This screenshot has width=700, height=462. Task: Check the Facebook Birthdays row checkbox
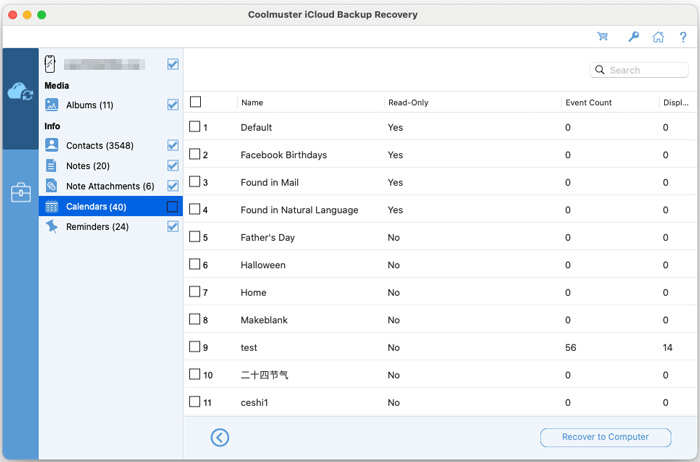click(194, 154)
